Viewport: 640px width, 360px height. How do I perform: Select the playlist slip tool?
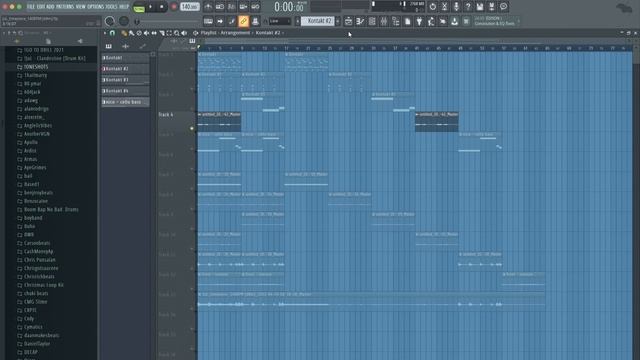pyautogui.click(x=154, y=33)
